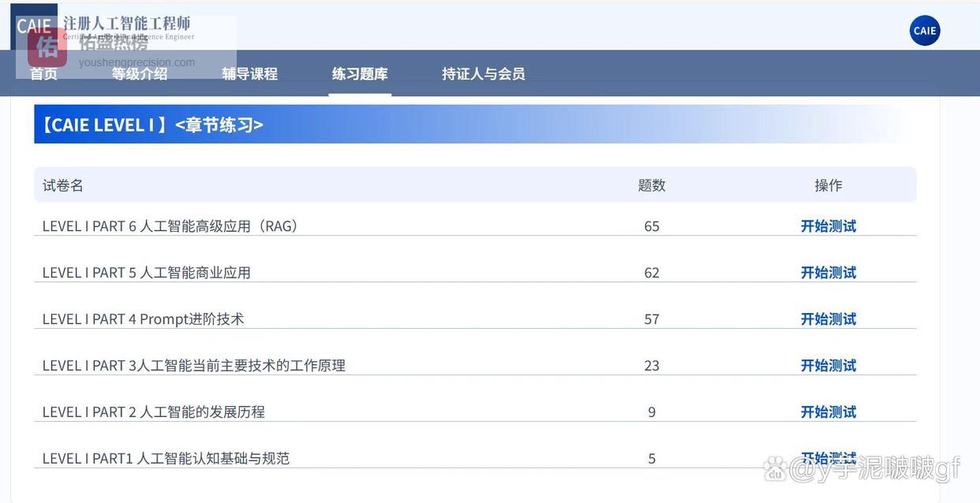Open 持证人与会员 navigation item
Viewport: 980px width, 503px height.
click(483, 74)
